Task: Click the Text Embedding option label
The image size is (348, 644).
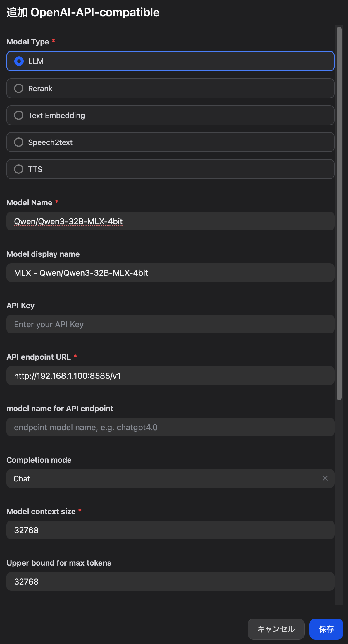Action: (x=56, y=116)
